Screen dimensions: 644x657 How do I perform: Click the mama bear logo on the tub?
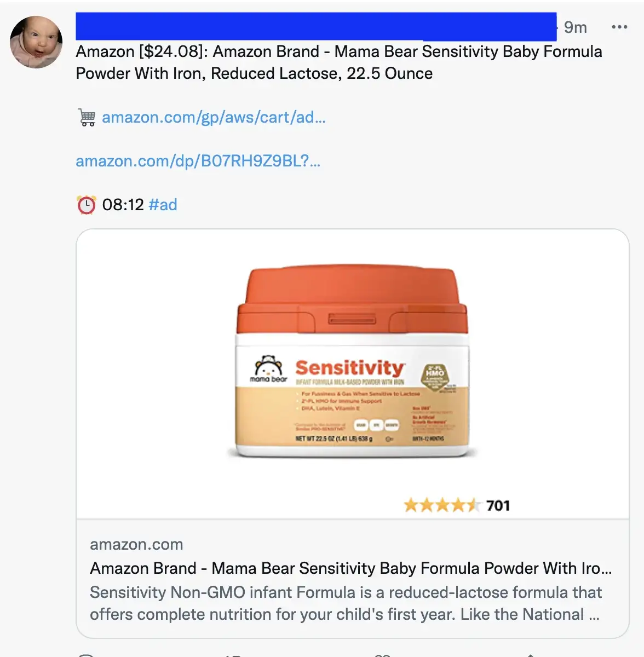(268, 369)
